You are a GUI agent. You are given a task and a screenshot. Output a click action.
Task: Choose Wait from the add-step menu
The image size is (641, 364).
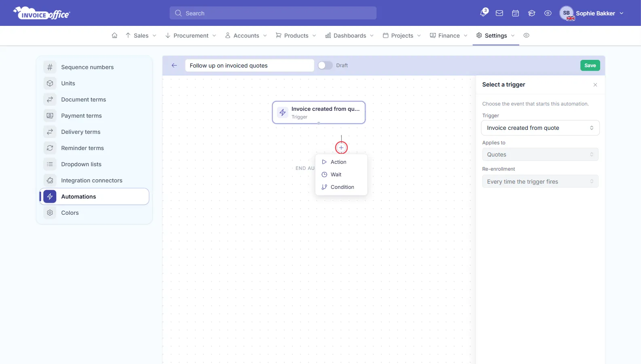pos(341,174)
